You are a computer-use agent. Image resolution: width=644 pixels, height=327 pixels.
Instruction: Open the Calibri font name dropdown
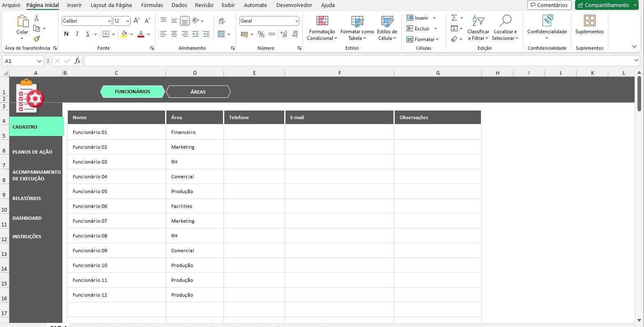(x=109, y=21)
